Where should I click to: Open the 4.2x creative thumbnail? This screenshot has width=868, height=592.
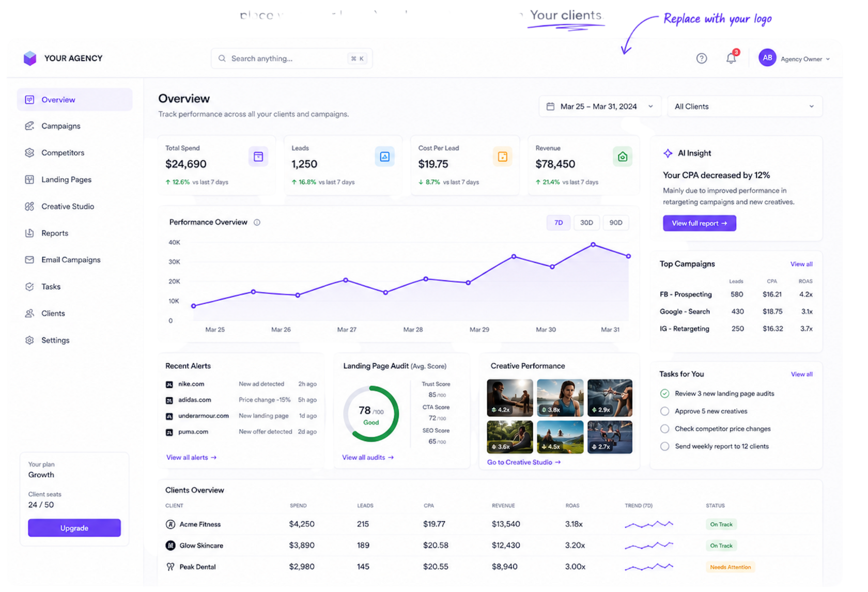(x=510, y=398)
